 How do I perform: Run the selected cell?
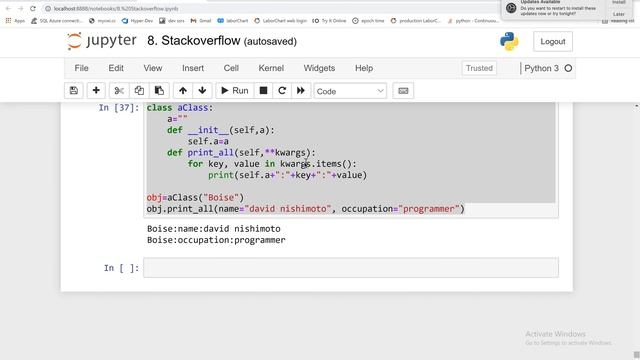(x=235, y=91)
